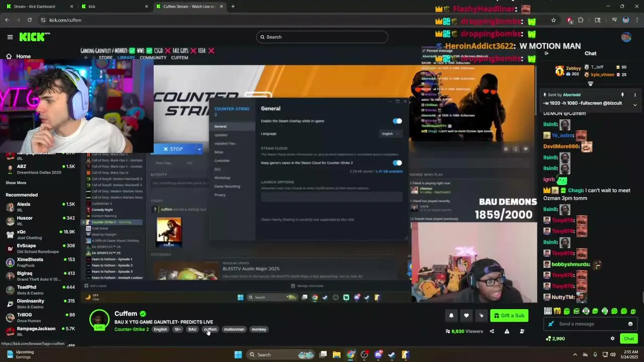The image size is (644, 362).
Task: Follow Cuffem using the heart icon
Action: [x=466, y=316]
